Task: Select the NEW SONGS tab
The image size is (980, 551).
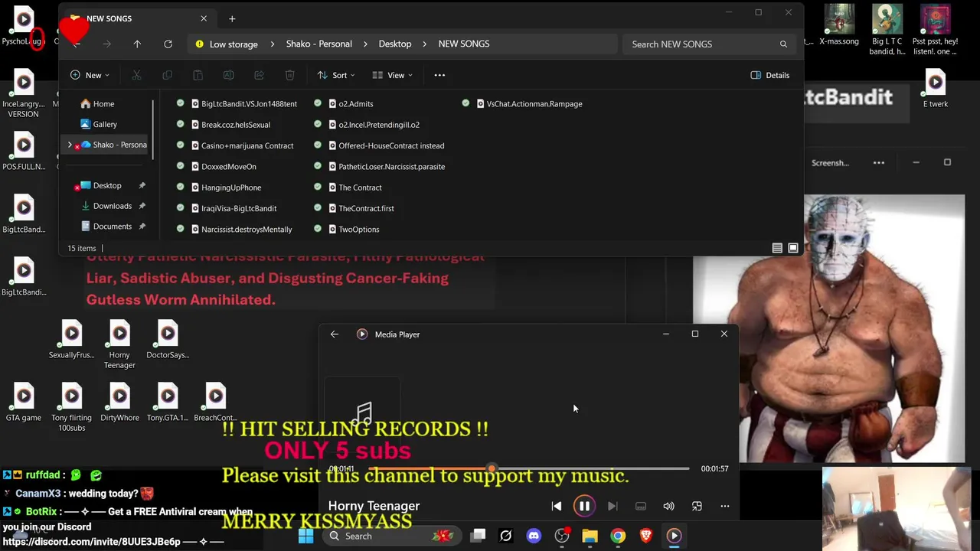Action: (138, 18)
